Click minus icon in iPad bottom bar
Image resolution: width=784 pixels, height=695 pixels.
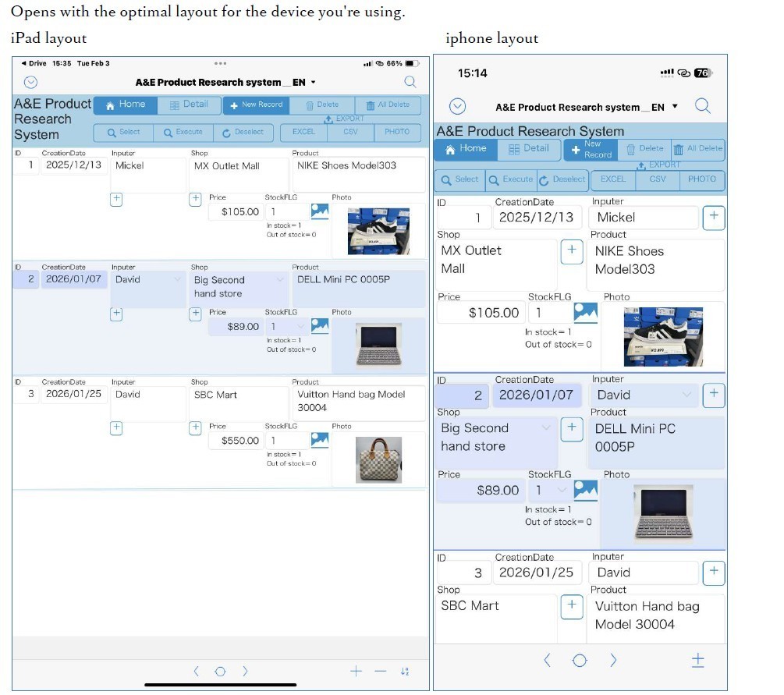(x=381, y=672)
